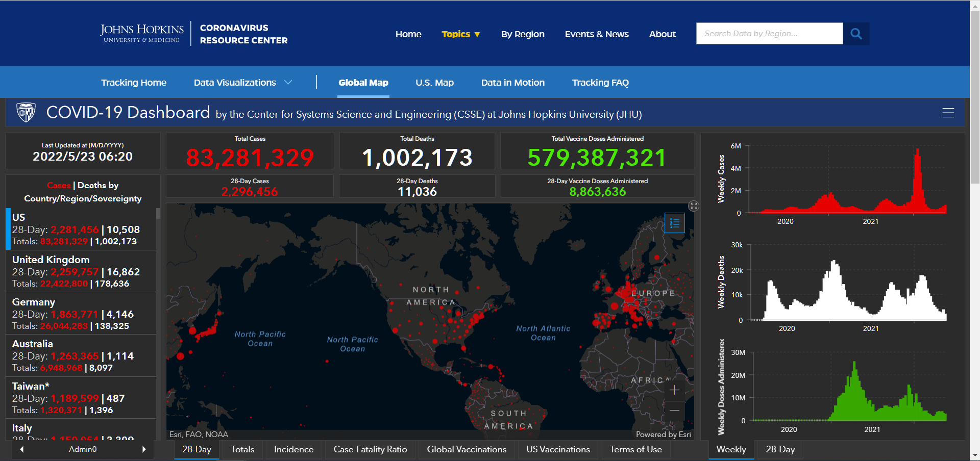Open the dashboard hamburger menu

948,113
